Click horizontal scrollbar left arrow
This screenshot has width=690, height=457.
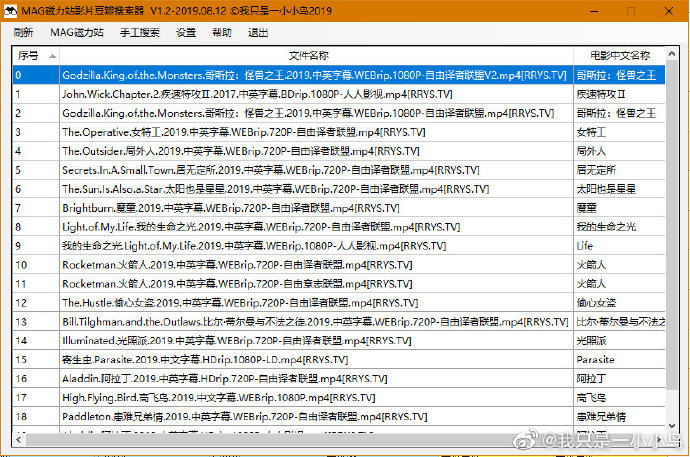click(x=18, y=439)
